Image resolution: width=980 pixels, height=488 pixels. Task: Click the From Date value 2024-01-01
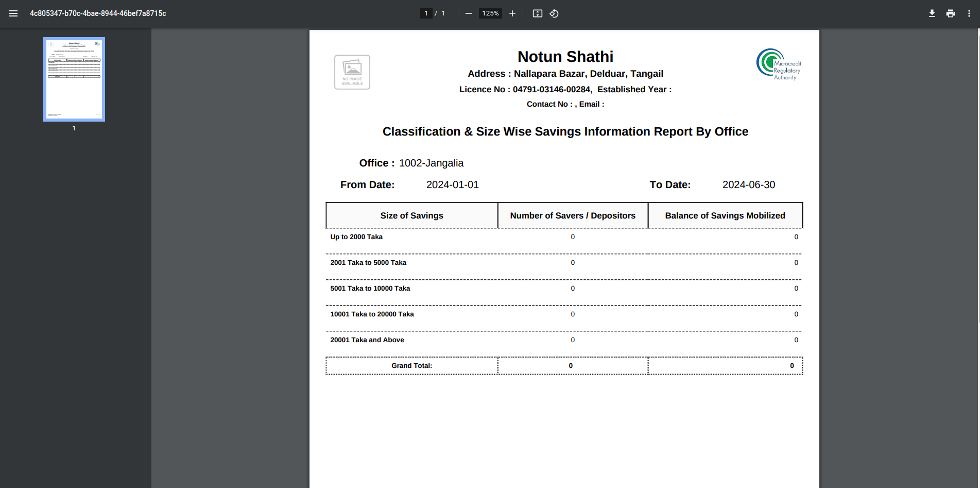[453, 184]
